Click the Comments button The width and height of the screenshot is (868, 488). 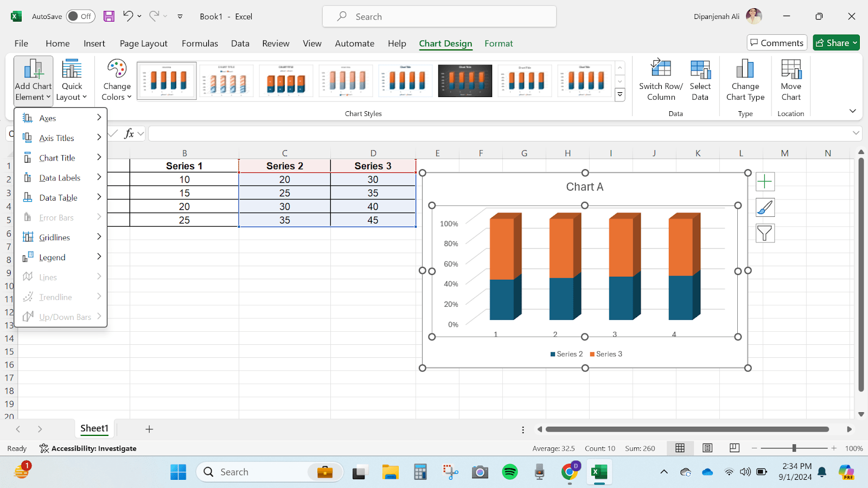click(x=777, y=43)
